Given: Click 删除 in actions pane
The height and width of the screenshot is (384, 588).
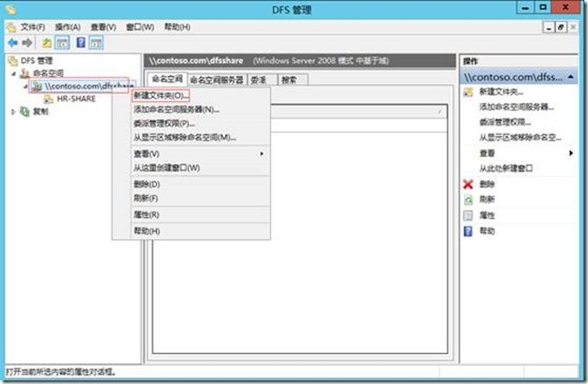Looking at the screenshot, I should pos(488,184).
